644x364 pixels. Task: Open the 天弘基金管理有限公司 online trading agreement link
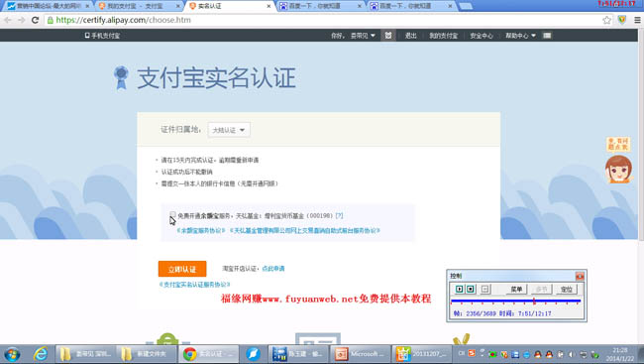click(304, 230)
